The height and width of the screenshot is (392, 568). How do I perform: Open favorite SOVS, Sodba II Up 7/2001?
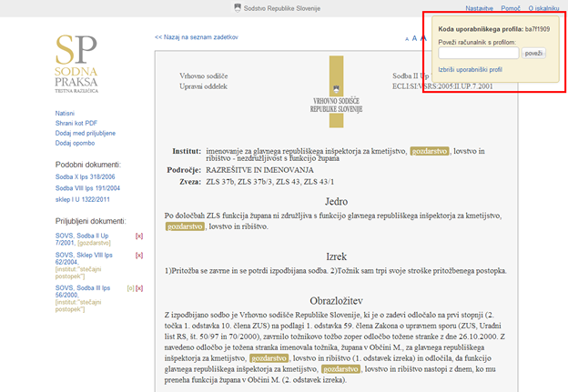pos(82,239)
